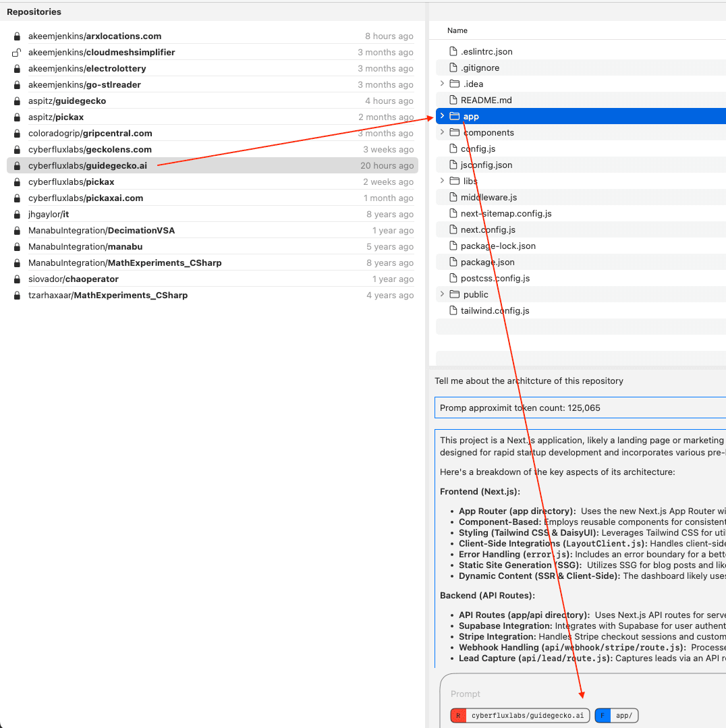Image resolution: width=726 pixels, height=728 pixels.
Task: Expand the libs folder chevron
Action: click(442, 181)
